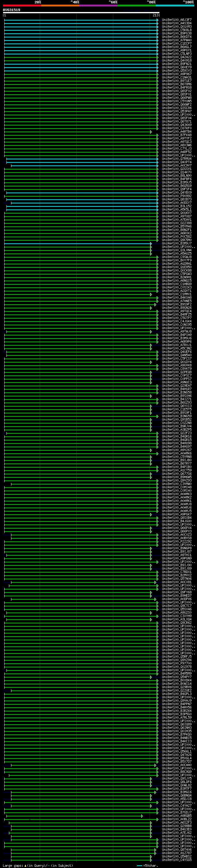197x868 pixels.
Task: Select hit label UniRef100_B8LN90
Action: [x=177, y=176]
